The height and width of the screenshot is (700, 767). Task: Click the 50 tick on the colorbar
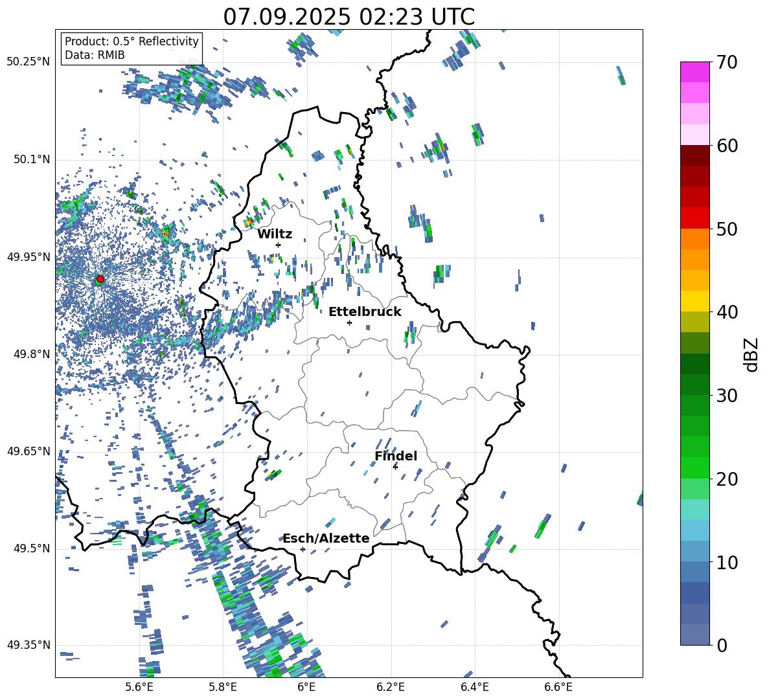tap(726, 229)
